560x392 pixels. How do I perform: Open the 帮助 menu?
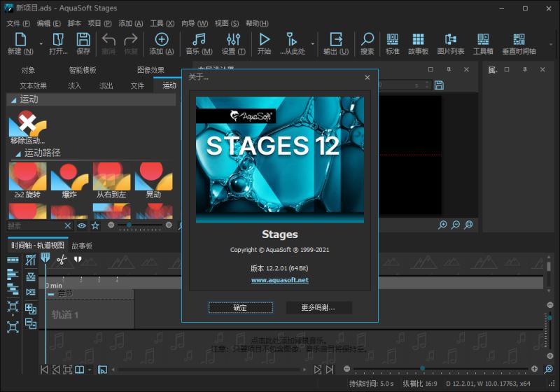(257, 23)
